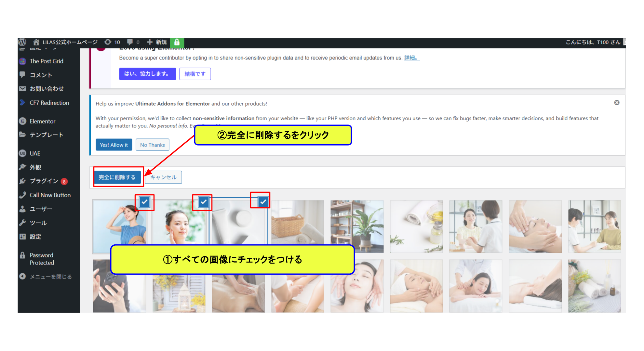The height and width of the screenshot is (351, 644).
Task: Click the キャンセル button
Action: 163,177
